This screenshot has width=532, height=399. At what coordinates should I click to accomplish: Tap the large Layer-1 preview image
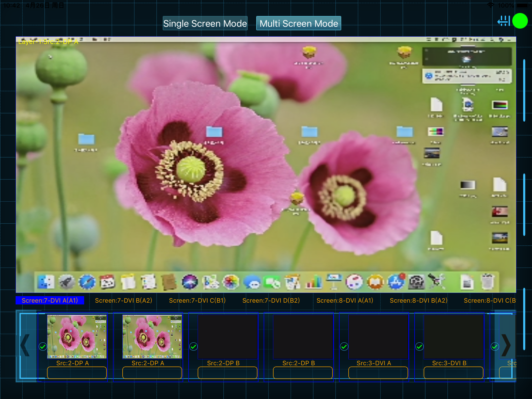pyautogui.click(x=266, y=165)
